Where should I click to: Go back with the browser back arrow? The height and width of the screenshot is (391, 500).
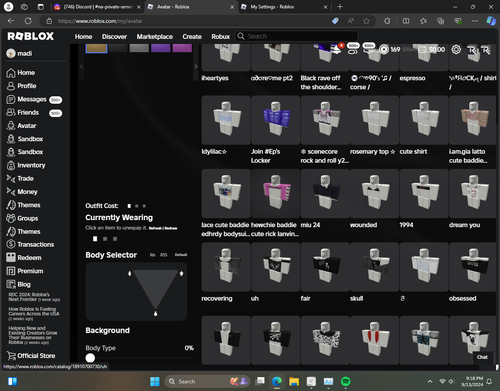11,21
